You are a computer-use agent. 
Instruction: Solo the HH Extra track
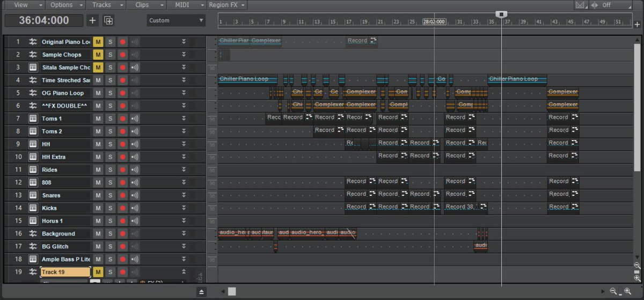click(110, 157)
